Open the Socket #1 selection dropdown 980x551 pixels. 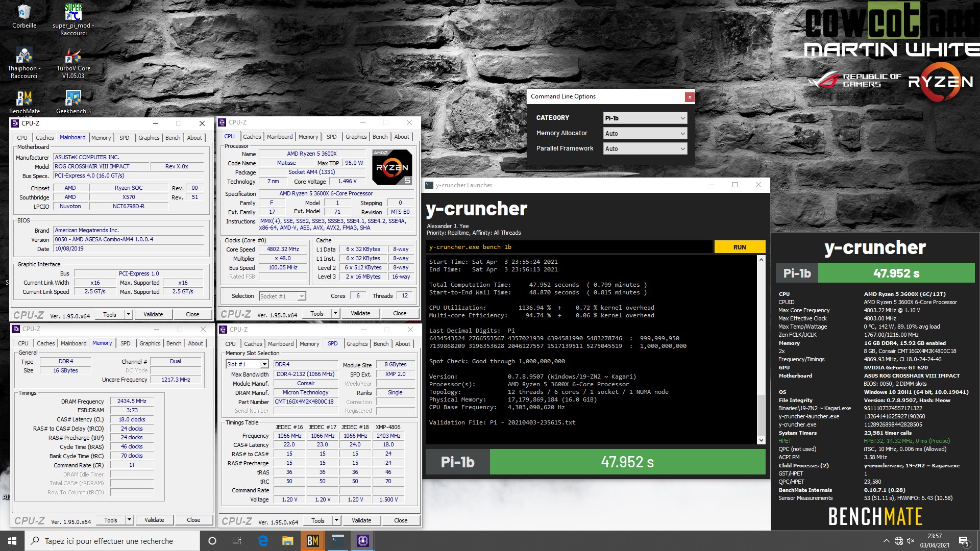(x=282, y=296)
